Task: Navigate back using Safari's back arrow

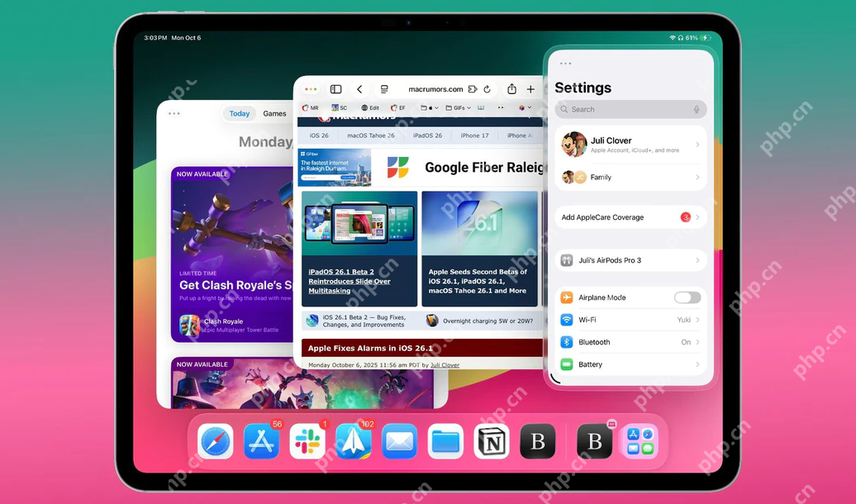Action: click(x=359, y=88)
